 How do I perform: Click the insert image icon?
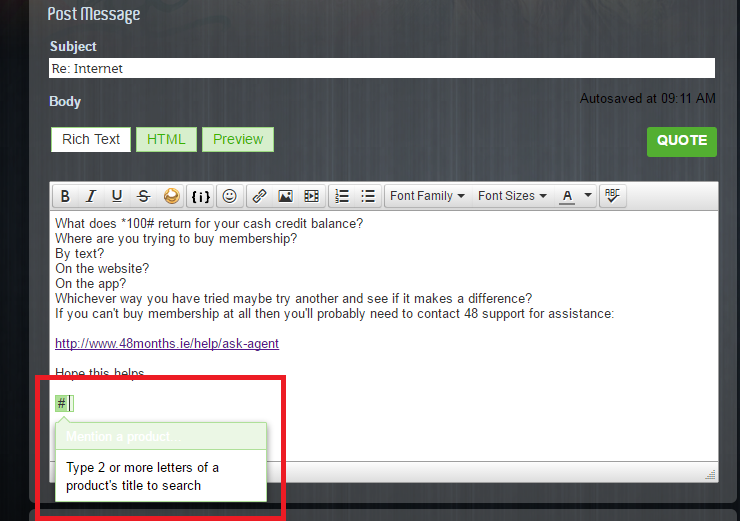point(285,196)
